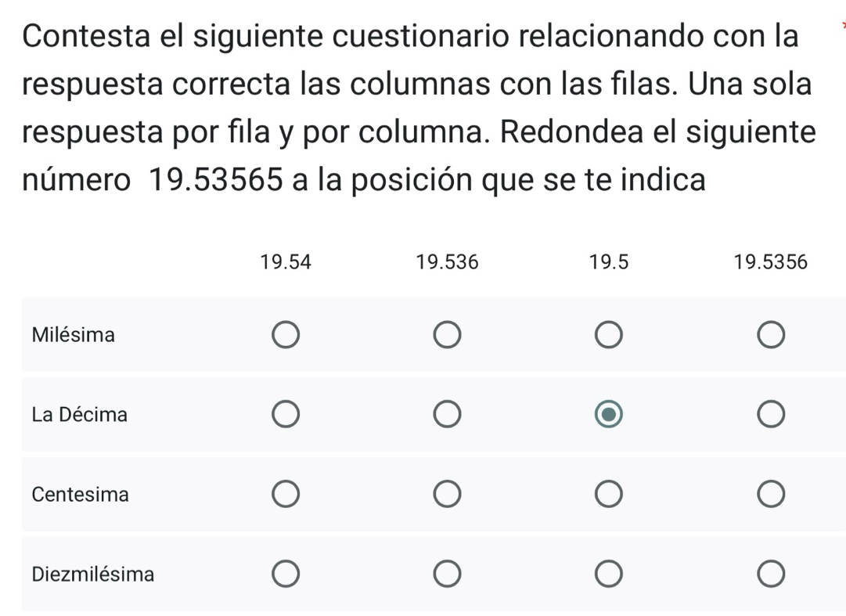This screenshot has height=616, width=846.
Task: Click the Diezmilésima row label
Action: pyautogui.click(x=93, y=575)
